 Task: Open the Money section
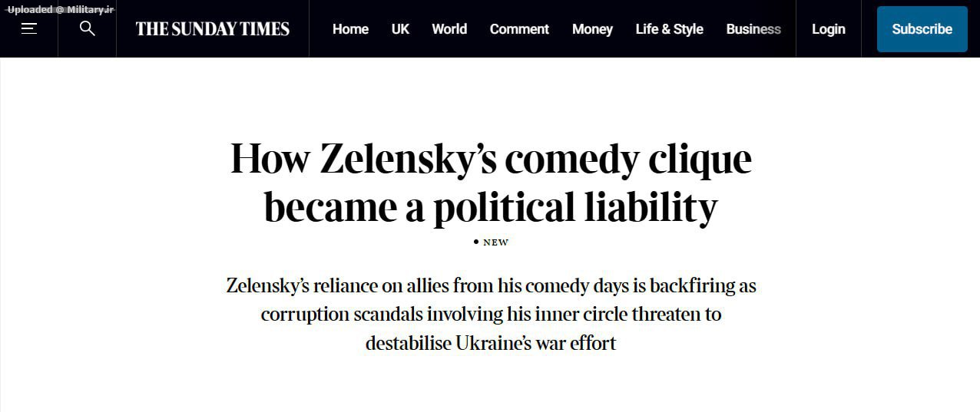(592, 29)
